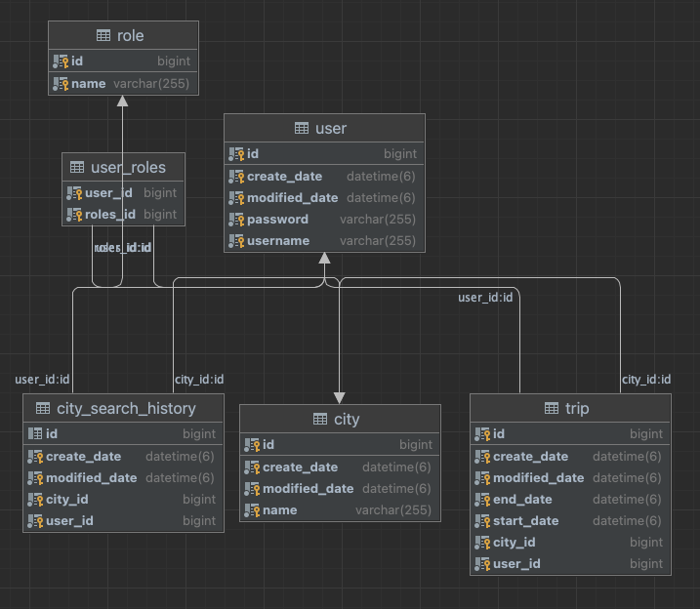Image resolution: width=700 pixels, height=609 pixels.
Task: Click key icon beside trip city_id
Action: (482, 543)
